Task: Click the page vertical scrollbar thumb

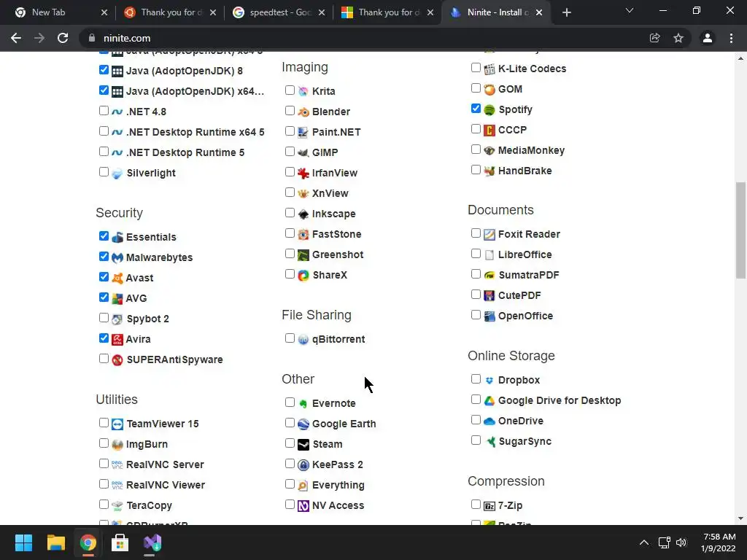Action: [x=740, y=230]
